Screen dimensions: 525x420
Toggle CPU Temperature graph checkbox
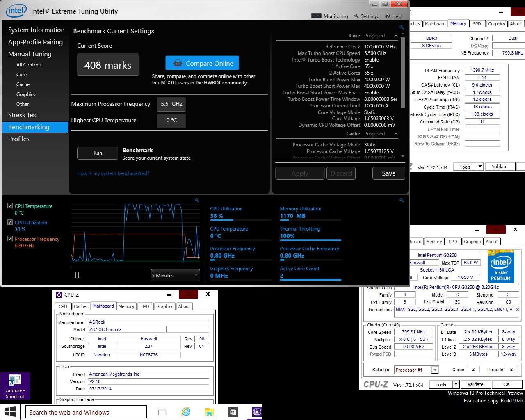(10, 206)
